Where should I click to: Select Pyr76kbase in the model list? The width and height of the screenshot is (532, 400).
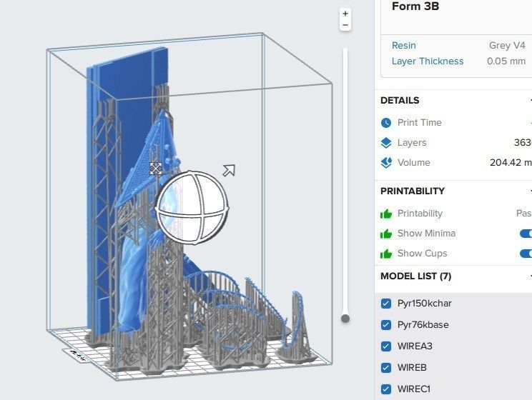pos(423,325)
